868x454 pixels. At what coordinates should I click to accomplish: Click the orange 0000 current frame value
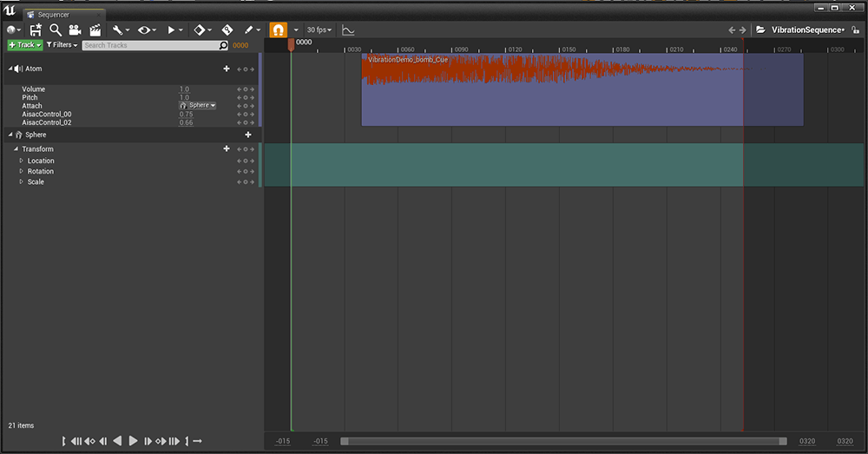[240, 45]
